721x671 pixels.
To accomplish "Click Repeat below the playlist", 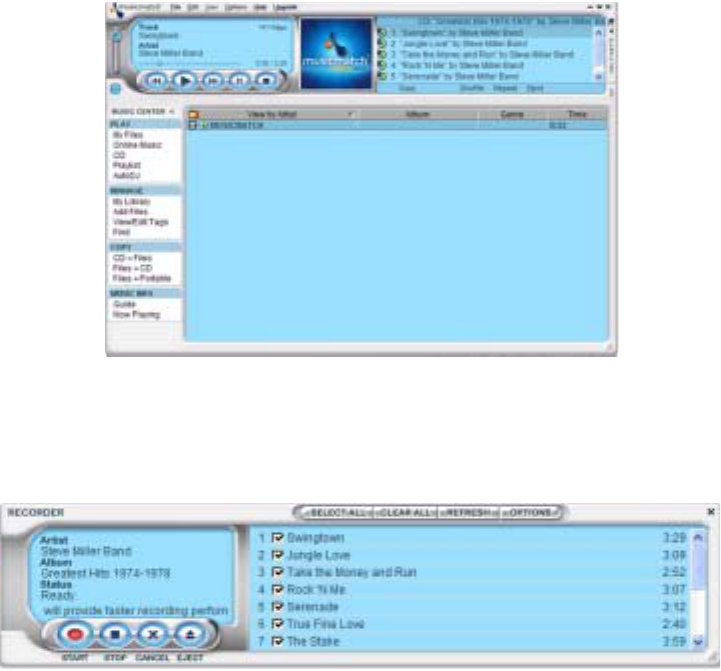I will [x=505, y=88].
